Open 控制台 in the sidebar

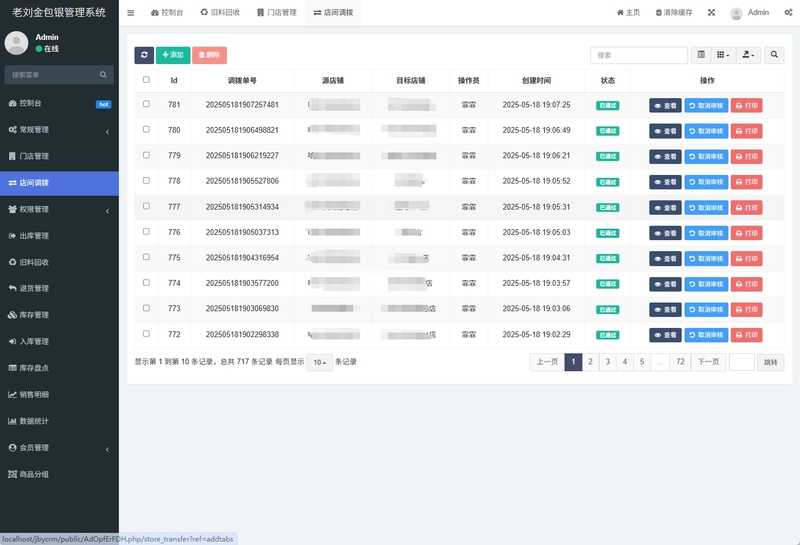tap(59, 103)
